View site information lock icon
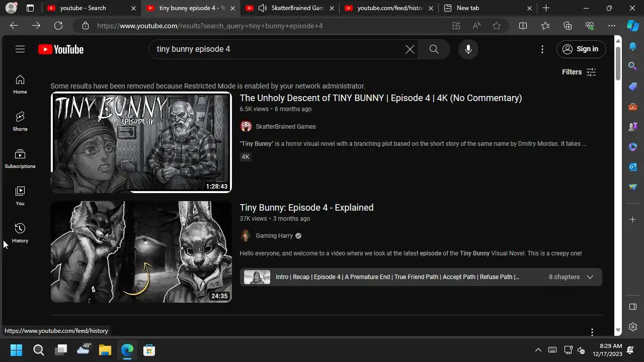The image size is (644, 362). (86, 26)
